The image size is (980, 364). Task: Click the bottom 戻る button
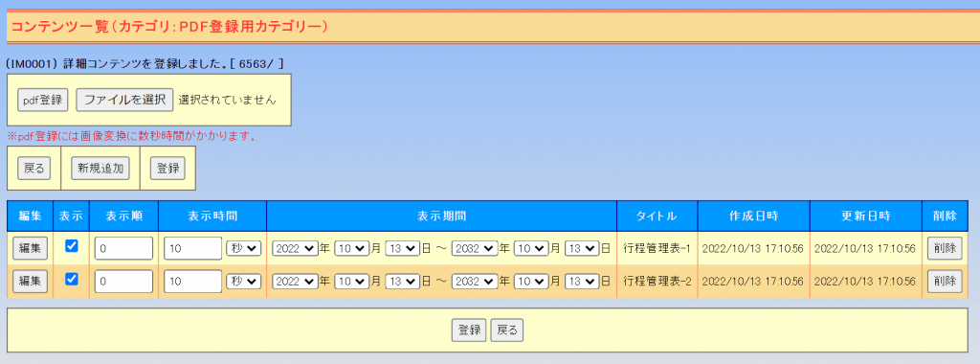[x=507, y=330]
